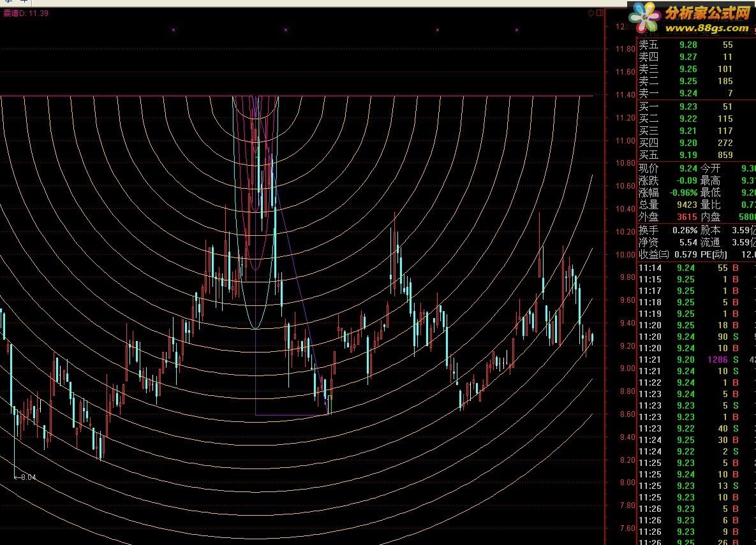756x545 pixels.
Task: Select the 11:18 trade row
Action: click(696, 303)
